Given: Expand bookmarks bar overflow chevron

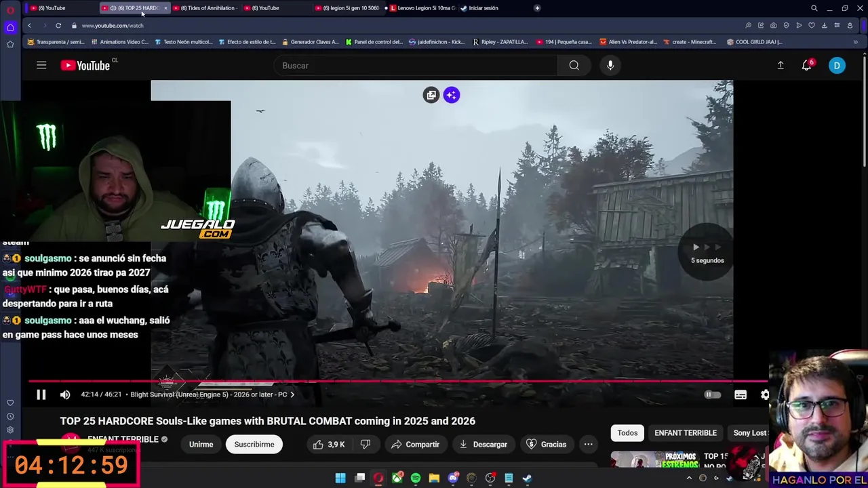Looking at the screenshot, I should (x=855, y=41).
